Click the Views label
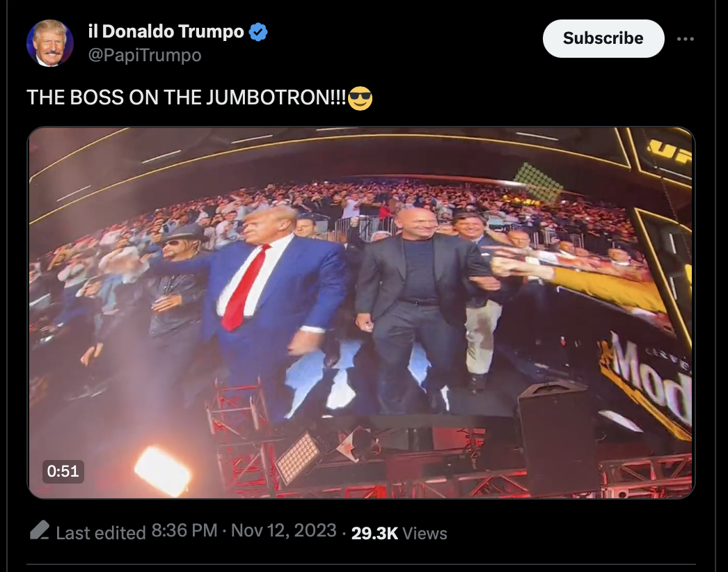Screen dimensions: 728x572 tap(425, 533)
